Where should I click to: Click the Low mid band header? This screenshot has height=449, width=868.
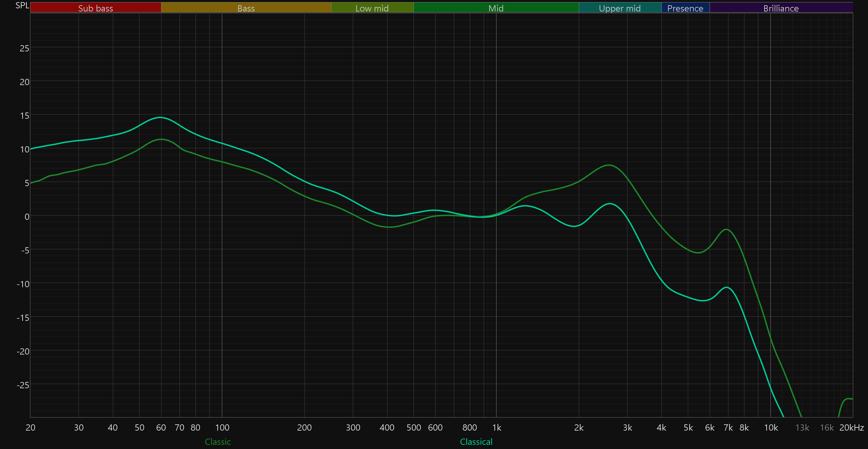click(x=372, y=8)
